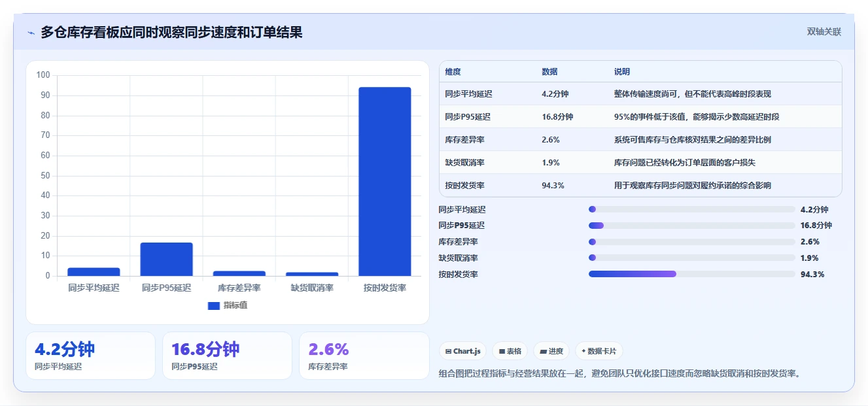Screen dimensions: 868x406
Task: Click the 同步P95延迟 x-axis label
Action: click(x=166, y=288)
